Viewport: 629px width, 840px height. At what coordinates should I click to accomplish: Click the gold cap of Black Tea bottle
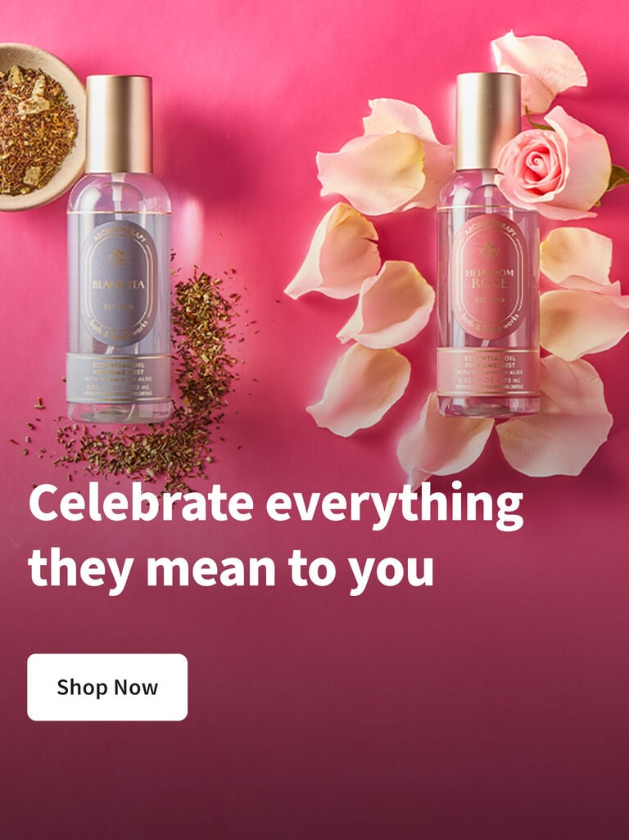tap(119, 124)
